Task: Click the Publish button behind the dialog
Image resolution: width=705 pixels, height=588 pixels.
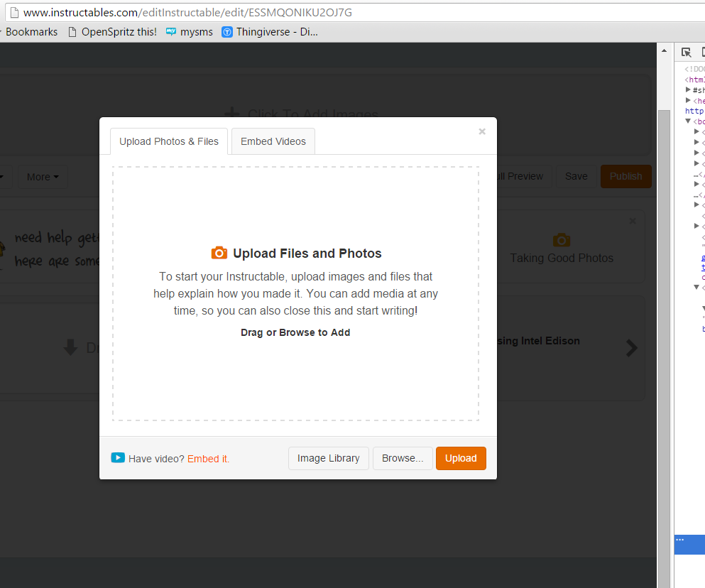Action: click(x=626, y=176)
